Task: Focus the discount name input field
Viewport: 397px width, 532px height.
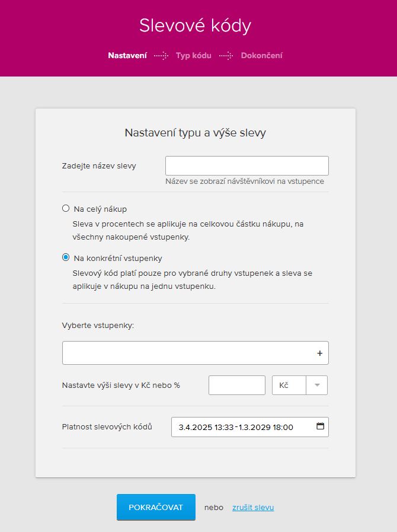Action: [246, 165]
